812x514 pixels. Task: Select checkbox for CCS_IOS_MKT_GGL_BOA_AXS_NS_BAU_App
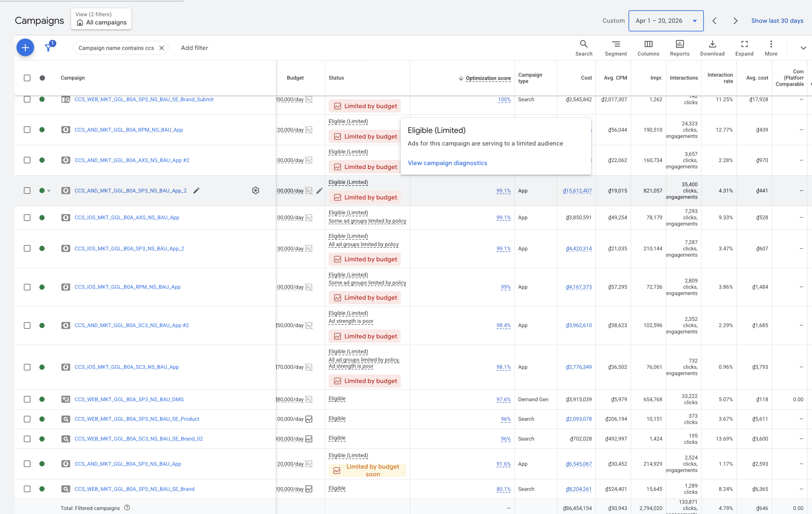[x=27, y=218]
